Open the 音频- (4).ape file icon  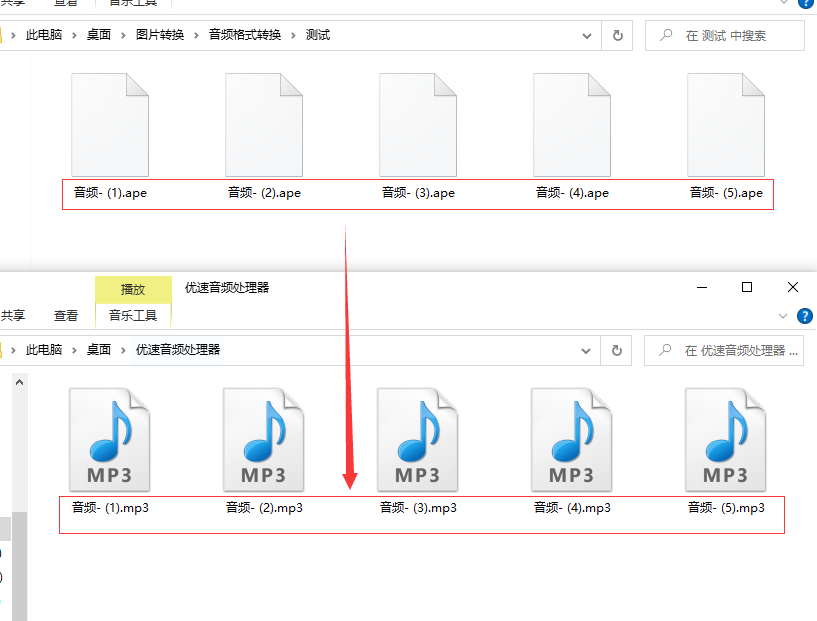571,122
